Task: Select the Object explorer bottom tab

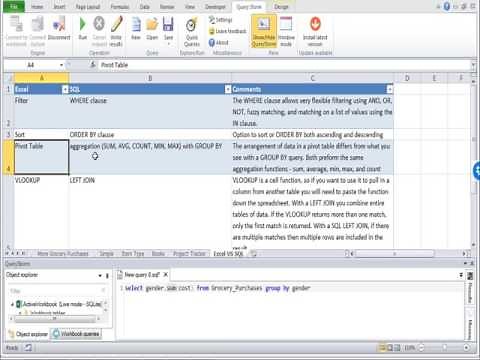Action: (x=28, y=334)
